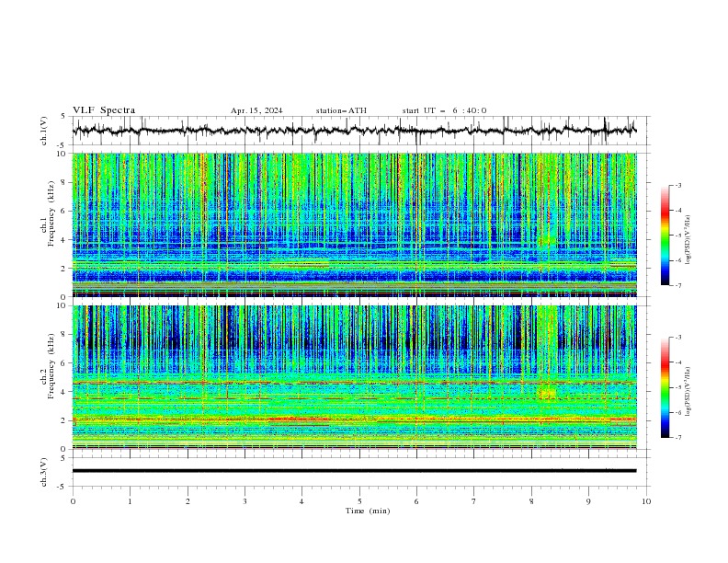Click the "-7" tick on lower colorbar
The image size is (728, 563).
tap(677, 437)
